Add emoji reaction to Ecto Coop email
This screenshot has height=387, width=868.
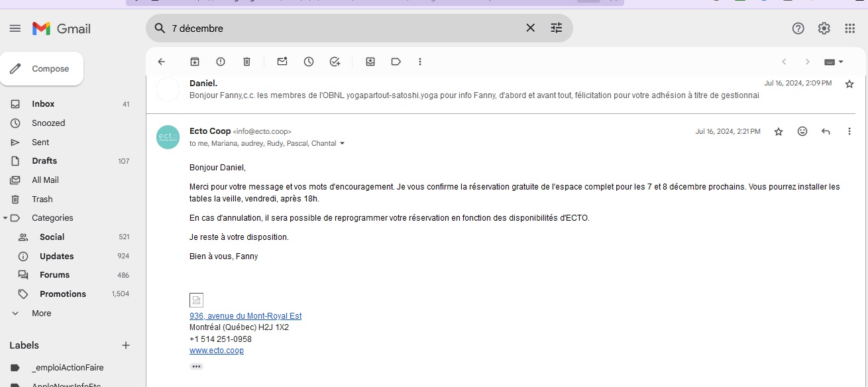click(802, 131)
